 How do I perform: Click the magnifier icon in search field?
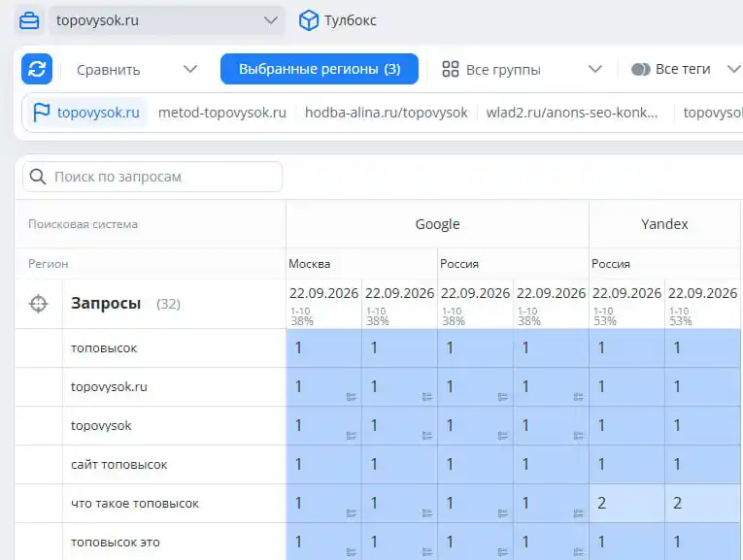click(x=38, y=177)
